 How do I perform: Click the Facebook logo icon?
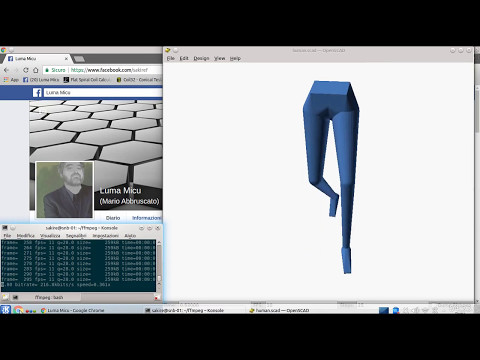(x=37, y=93)
